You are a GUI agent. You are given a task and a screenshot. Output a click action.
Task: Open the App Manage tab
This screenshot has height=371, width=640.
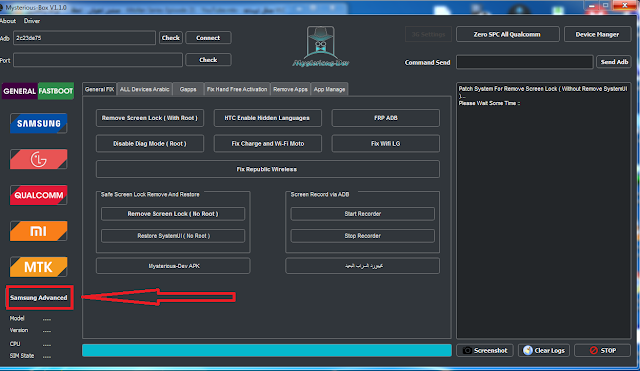click(x=329, y=89)
